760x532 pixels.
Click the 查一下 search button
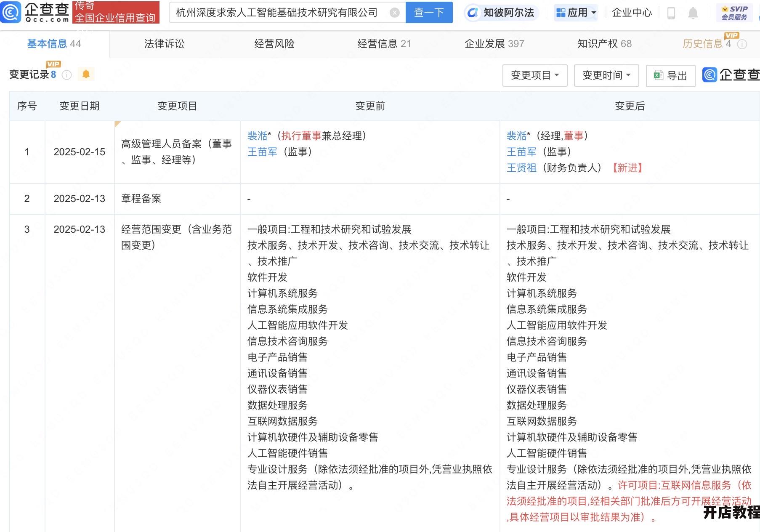click(429, 13)
